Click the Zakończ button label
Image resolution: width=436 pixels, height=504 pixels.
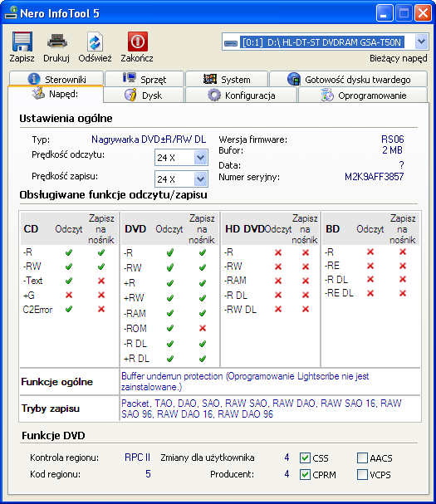pyautogui.click(x=137, y=58)
